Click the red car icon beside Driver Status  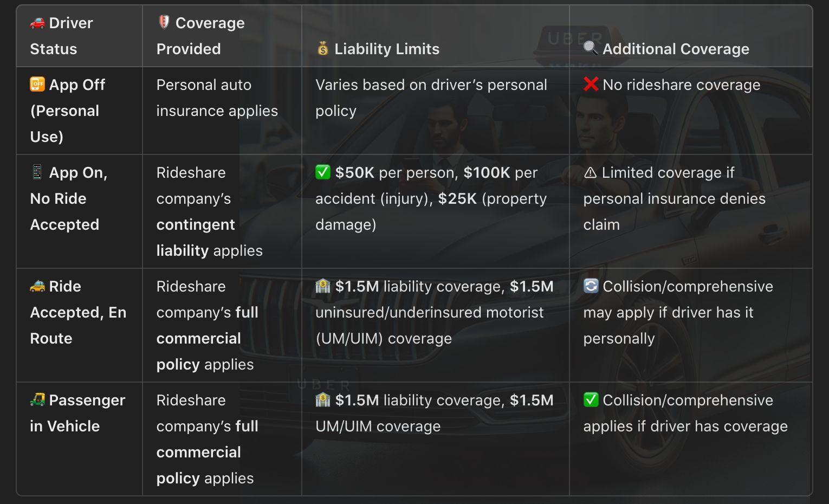37,23
